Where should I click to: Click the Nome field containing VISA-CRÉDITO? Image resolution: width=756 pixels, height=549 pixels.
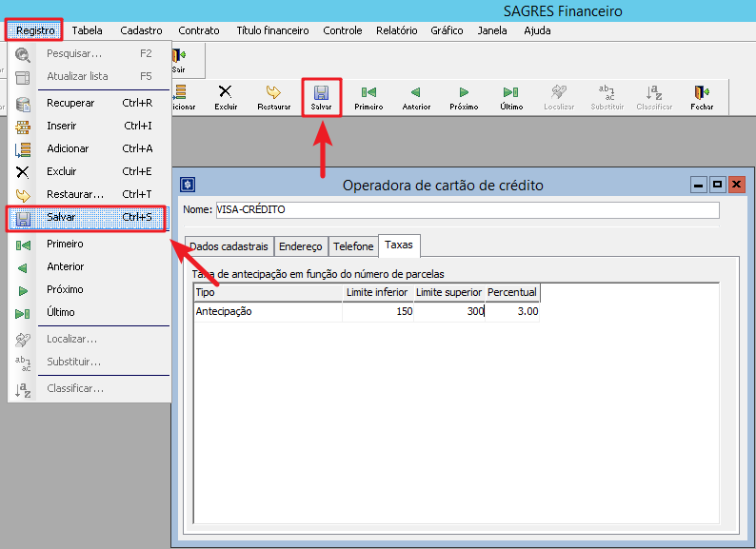(468, 209)
